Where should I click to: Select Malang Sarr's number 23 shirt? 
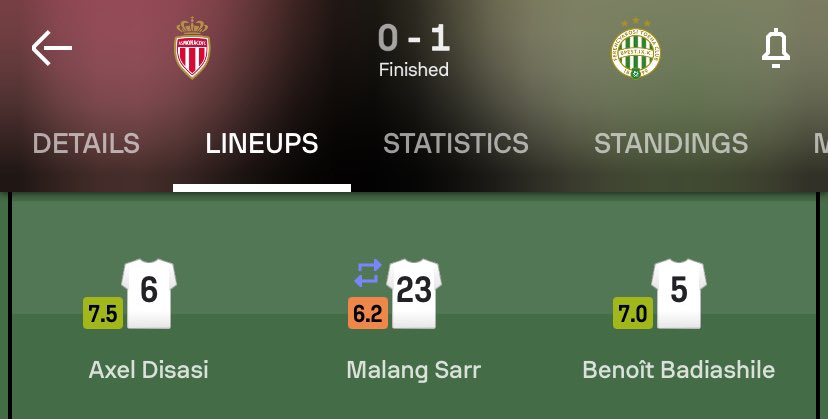tap(414, 293)
